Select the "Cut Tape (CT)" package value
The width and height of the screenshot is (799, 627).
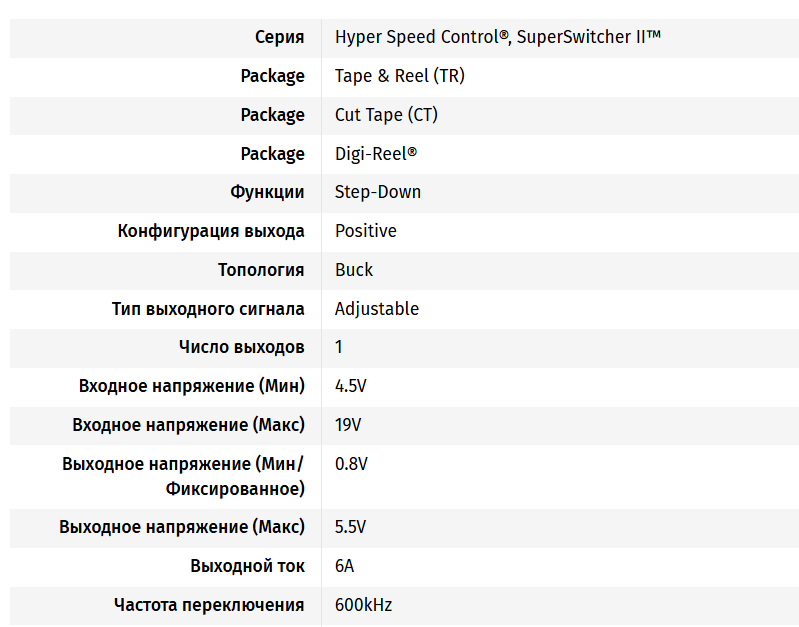tap(386, 115)
